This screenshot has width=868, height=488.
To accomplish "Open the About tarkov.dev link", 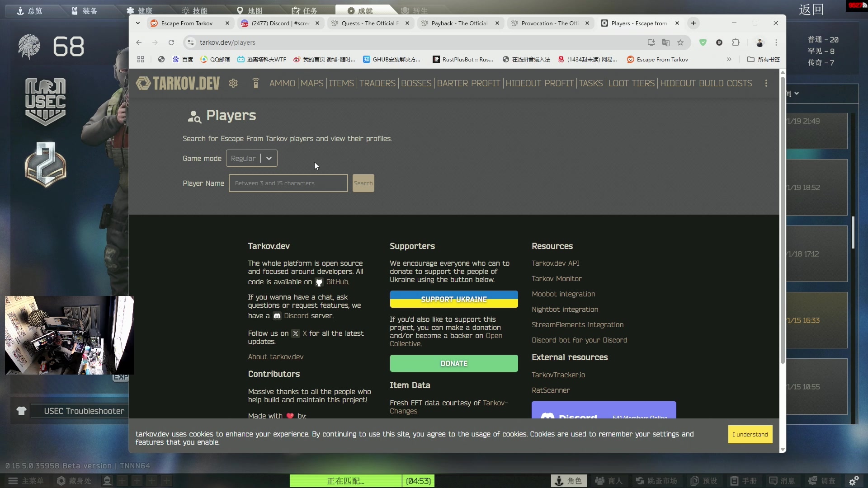I will [x=275, y=357].
